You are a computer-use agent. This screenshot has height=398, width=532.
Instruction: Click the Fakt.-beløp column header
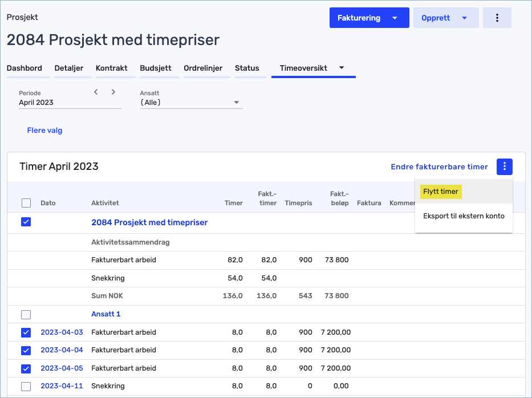[x=340, y=198]
